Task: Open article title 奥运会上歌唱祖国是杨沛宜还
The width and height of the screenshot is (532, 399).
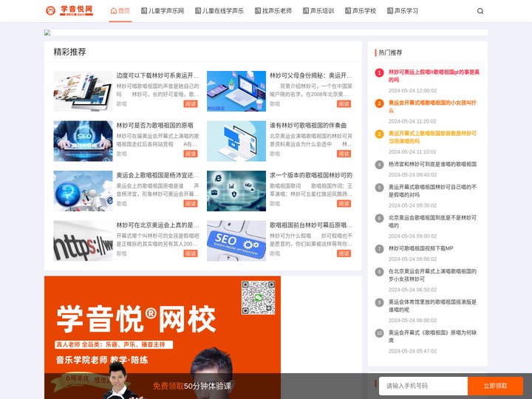Action: 157,175
